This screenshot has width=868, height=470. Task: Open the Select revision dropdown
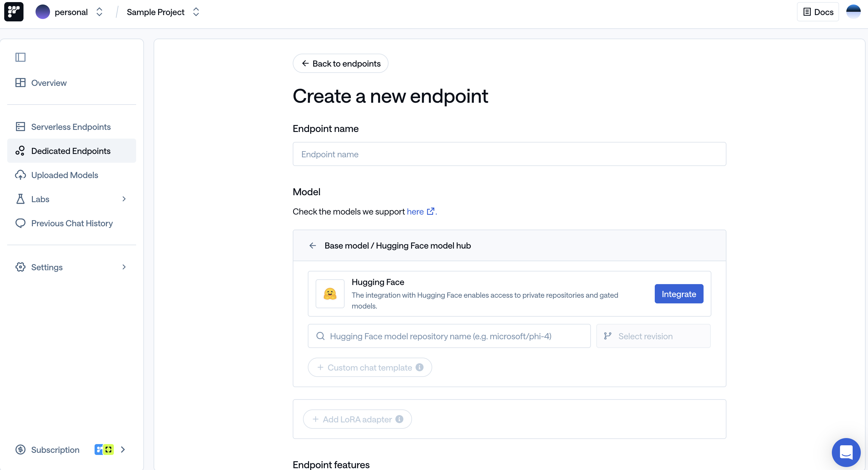653,336
